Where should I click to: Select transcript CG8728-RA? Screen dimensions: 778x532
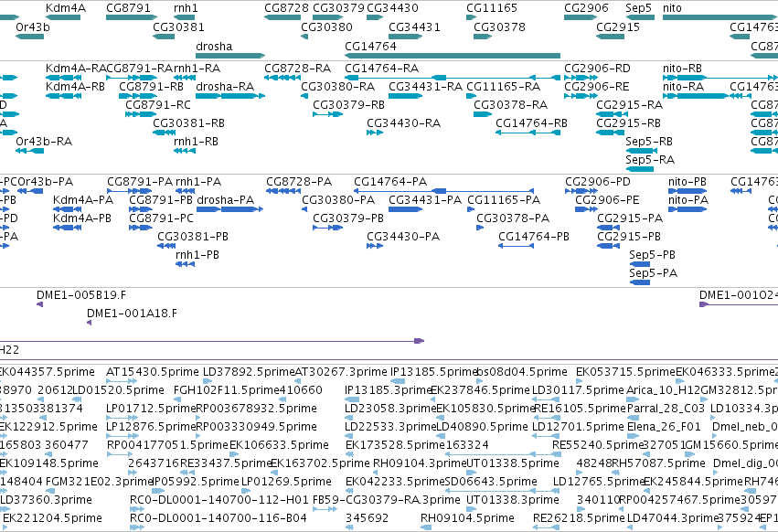coord(282,78)
